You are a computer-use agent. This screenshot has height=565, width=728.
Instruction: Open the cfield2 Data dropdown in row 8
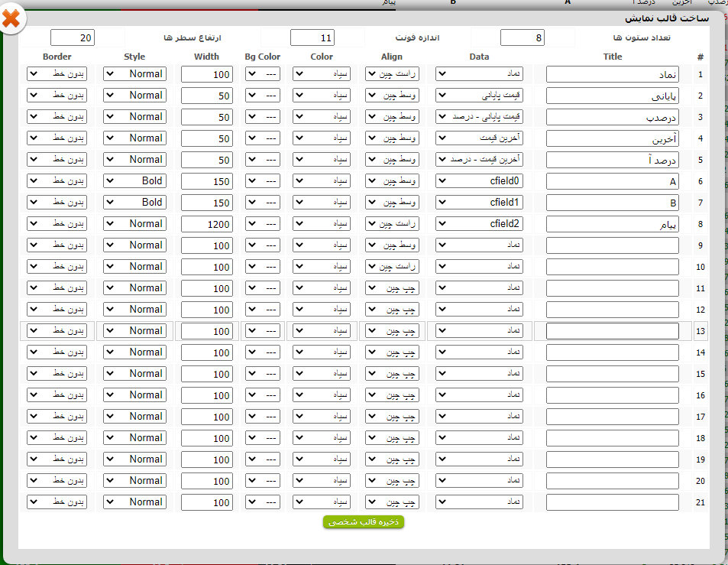[x=480, y=224]
